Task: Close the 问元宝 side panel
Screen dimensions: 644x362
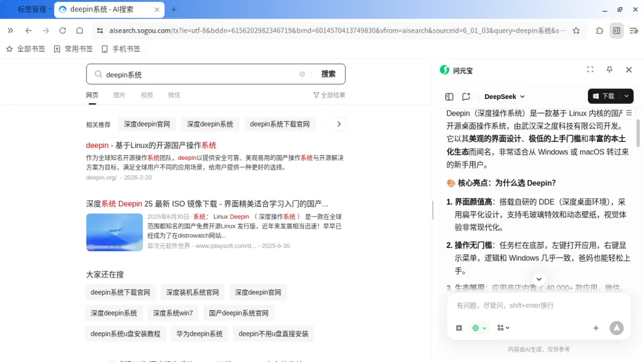Action: coord(629,70)
